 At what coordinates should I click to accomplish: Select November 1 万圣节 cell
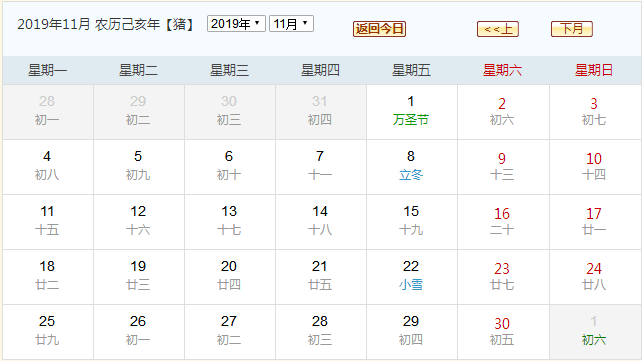coord(411,112)
